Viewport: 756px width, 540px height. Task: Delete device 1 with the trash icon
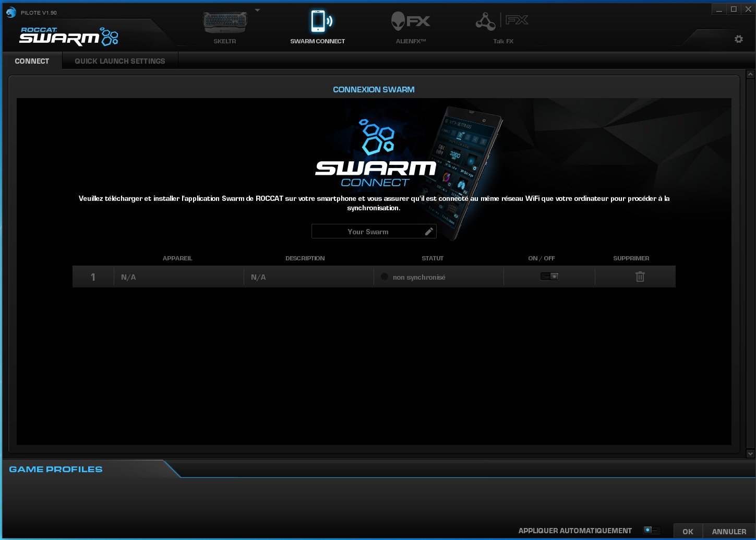click(x=640, y=276)
